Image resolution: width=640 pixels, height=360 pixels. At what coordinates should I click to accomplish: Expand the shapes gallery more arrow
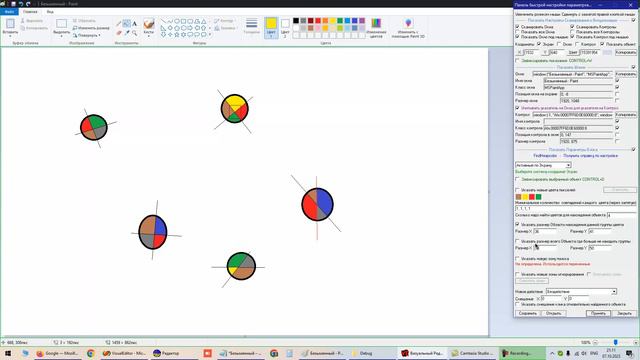(210, 35)
